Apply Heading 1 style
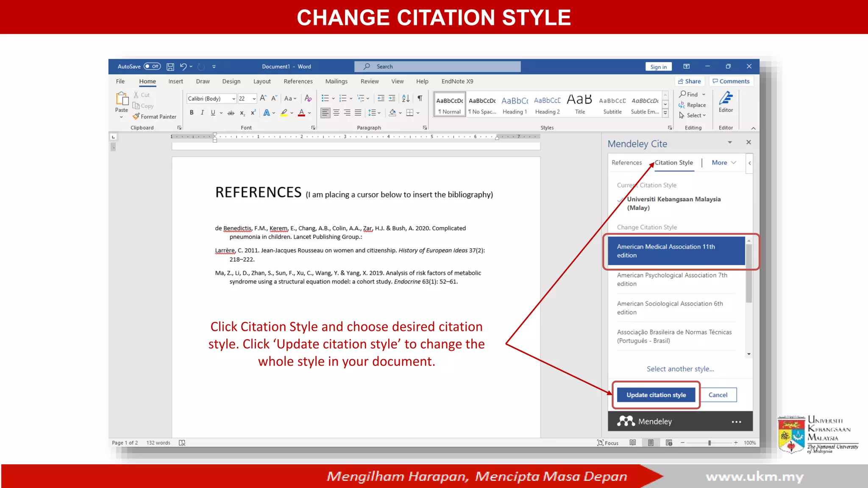Screen dimensions: 868x488 point(515,105)
